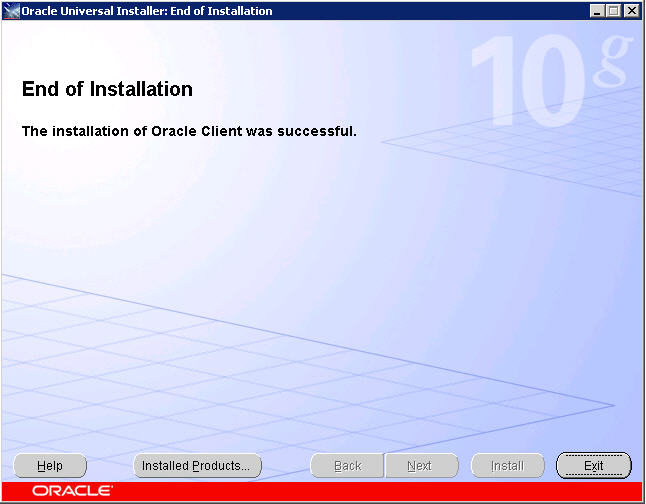Minimize the installer window
Screen dimensions: 646x504
(x=596, y=11)
